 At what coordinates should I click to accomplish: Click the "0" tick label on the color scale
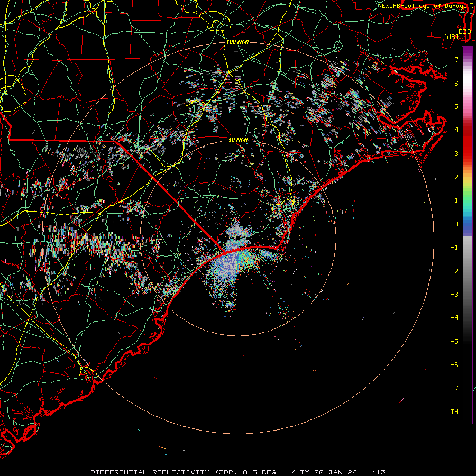[456, 224]
